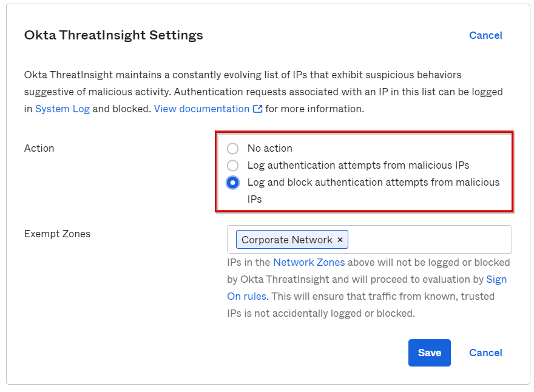
Task: Follow the Network Zones link
Action: tap(309, 263)
